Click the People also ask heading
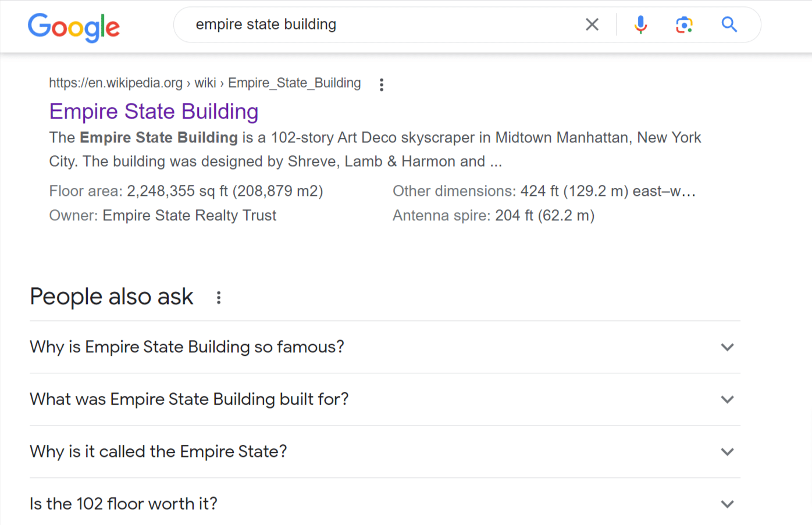Image resolution: width=812 pixels, height=525 pixels. 111,297
